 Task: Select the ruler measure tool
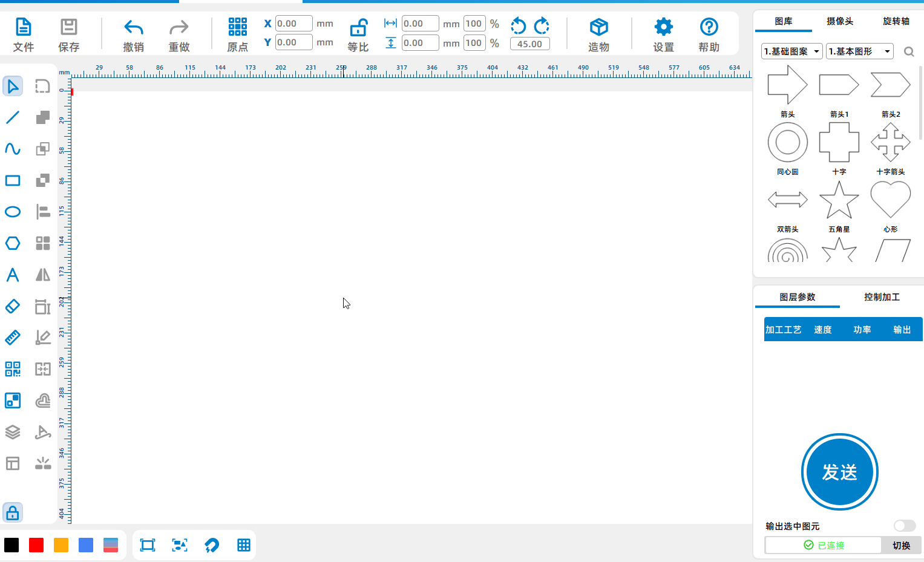(13, 338)
